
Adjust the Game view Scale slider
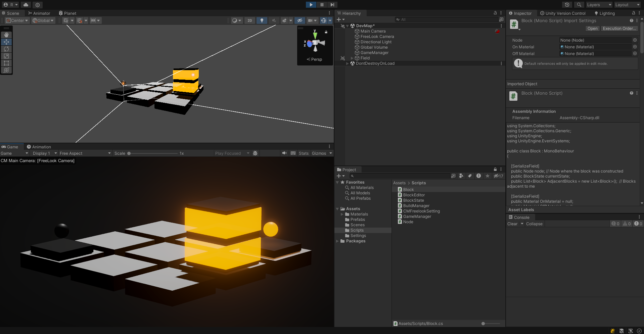[129, 153]
